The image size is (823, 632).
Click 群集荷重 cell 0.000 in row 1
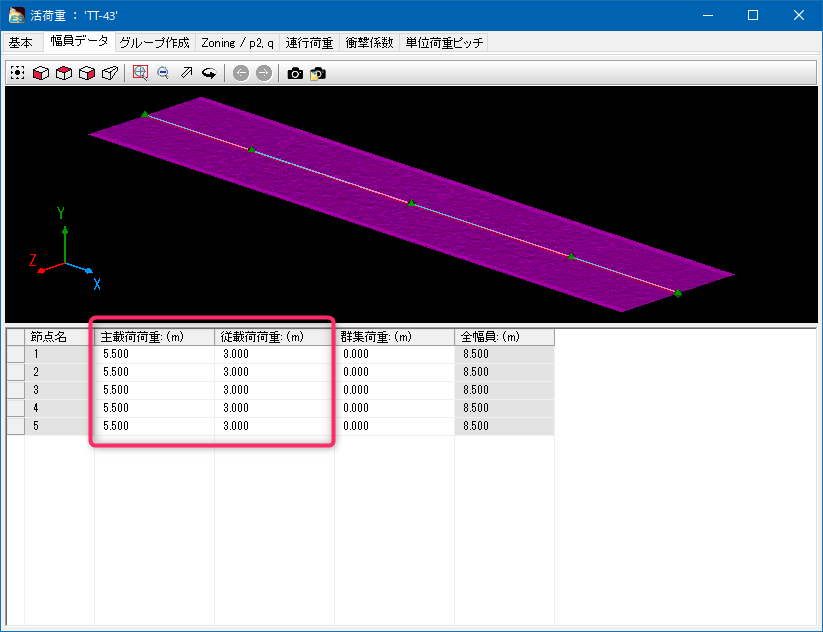pyautogui.click(x=395, y=354)
